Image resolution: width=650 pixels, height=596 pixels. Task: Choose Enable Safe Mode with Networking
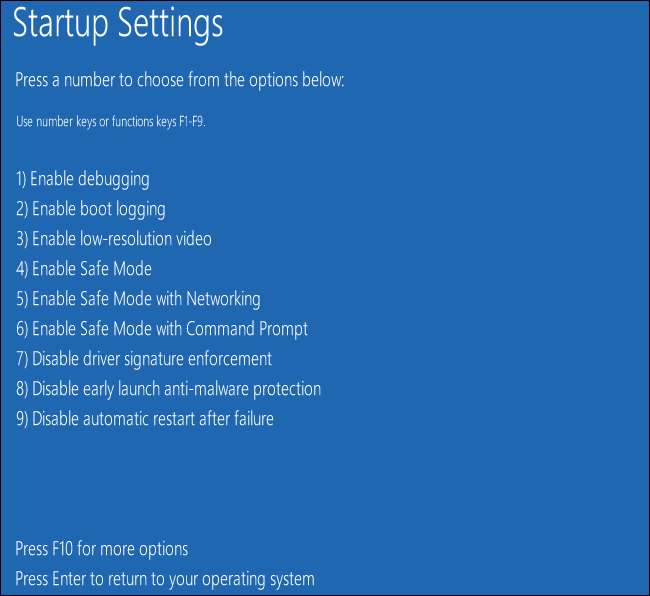pyautogui.click(x=138, y=299)
